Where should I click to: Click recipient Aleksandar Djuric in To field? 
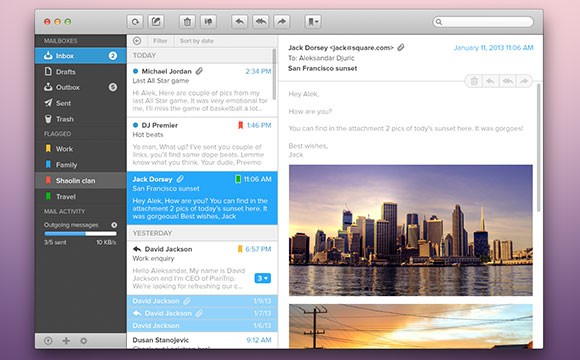326,58
